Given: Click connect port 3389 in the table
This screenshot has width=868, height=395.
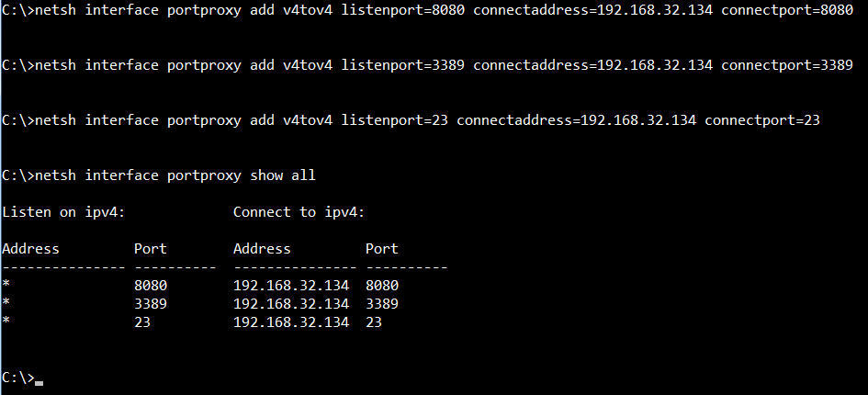Looking at the screenshot, I should (382, 304).
